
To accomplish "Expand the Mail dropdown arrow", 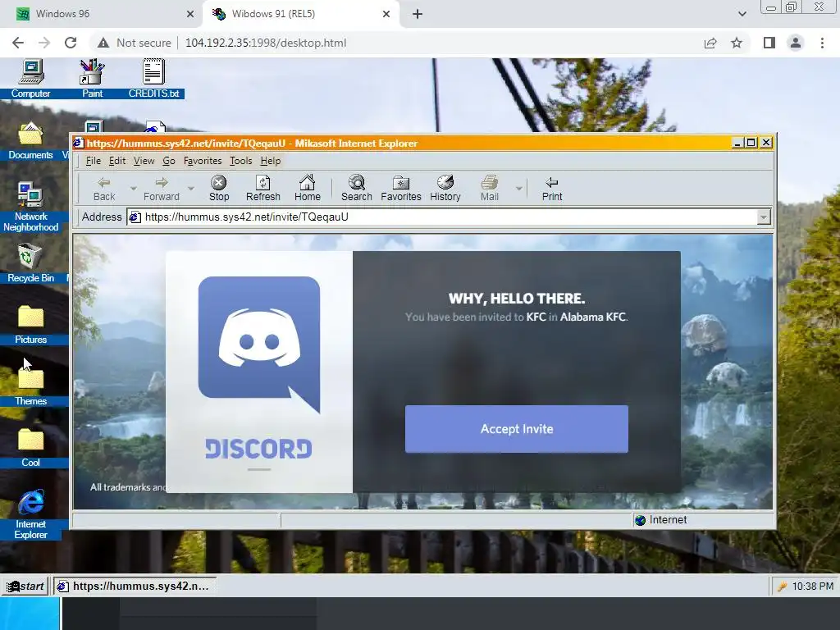I will (518, 189).
